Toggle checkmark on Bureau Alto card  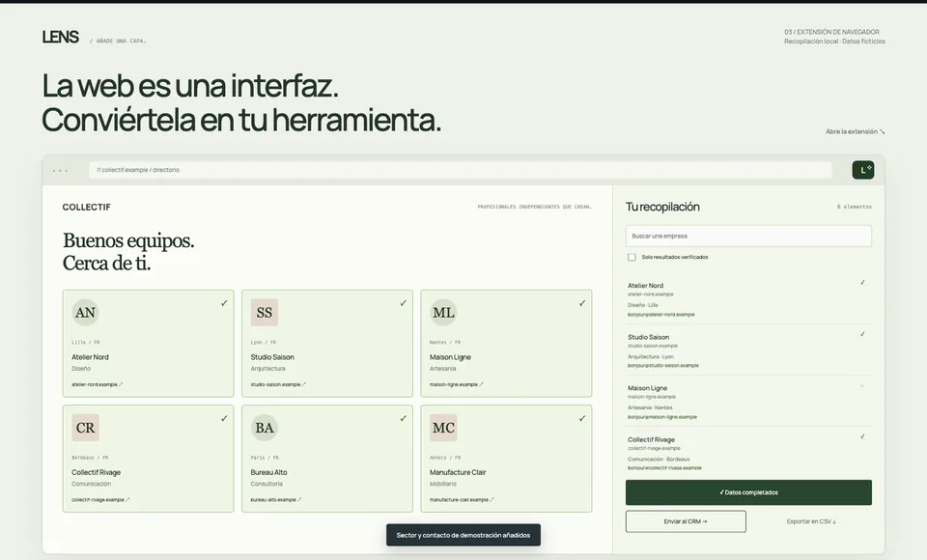click(x=404, y=418)
